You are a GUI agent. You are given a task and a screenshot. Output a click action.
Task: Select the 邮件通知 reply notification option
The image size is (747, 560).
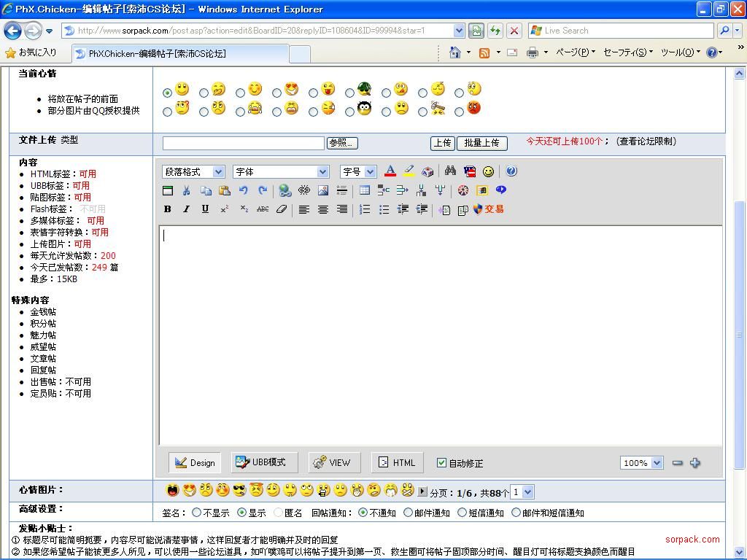coord(408,513)
